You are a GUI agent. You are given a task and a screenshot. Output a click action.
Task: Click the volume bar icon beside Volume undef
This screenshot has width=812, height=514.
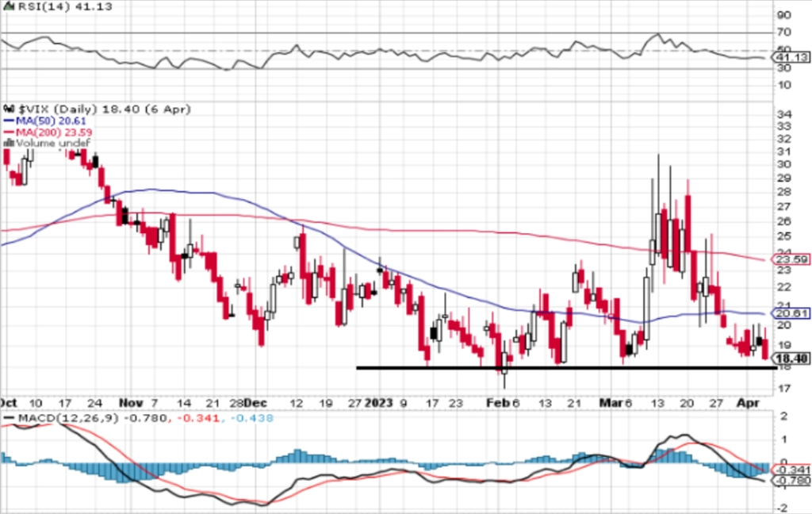[x=9, y=143]
